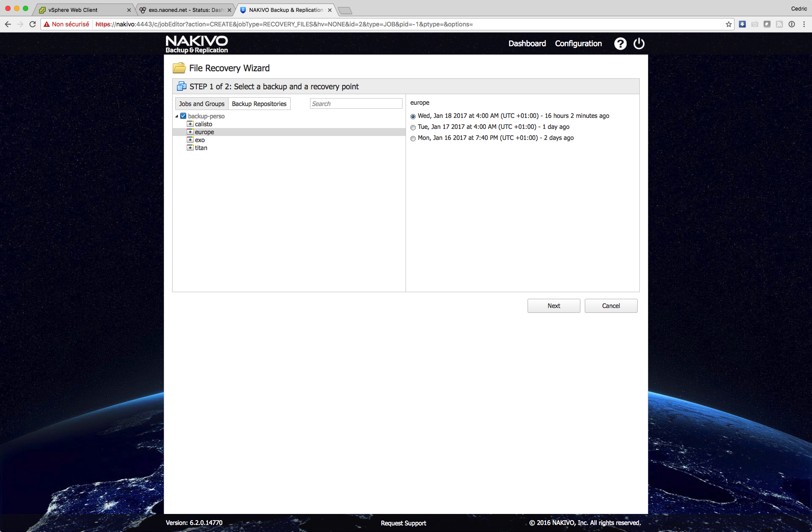The image size is (812, 532).
Task: Click the NAKIVO help question mark icon
Action: [620, 44]
